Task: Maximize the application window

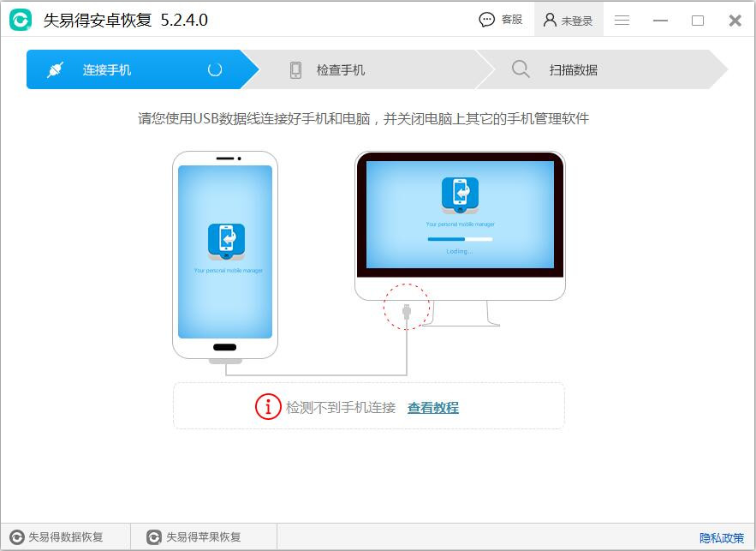Action: point(697,21)
